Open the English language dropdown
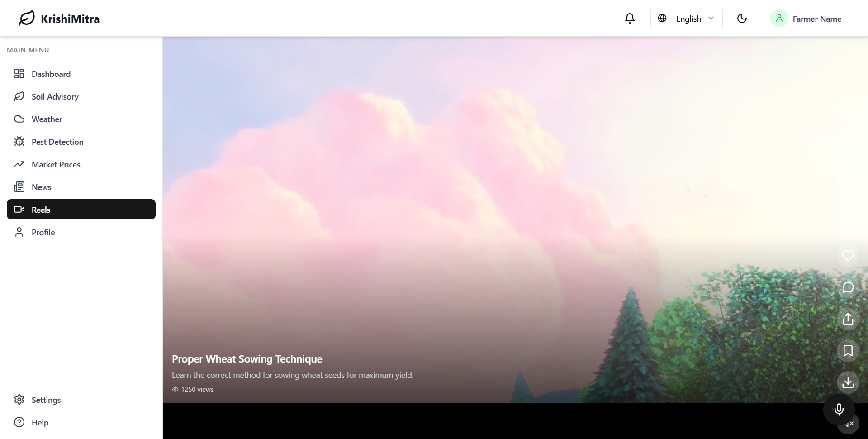This screenshot has width=868, height=439. pos(686,19)
